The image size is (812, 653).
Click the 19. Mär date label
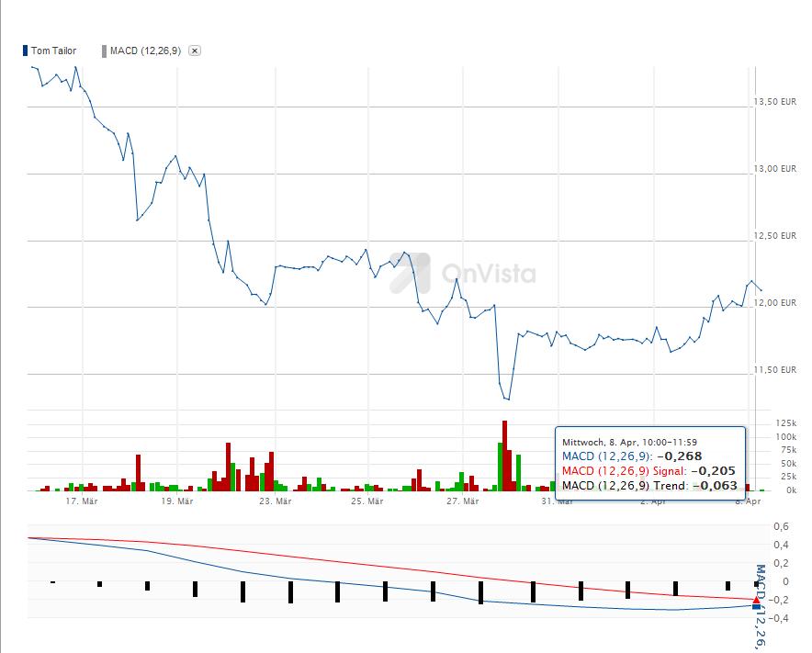click(x=177, y=501)
